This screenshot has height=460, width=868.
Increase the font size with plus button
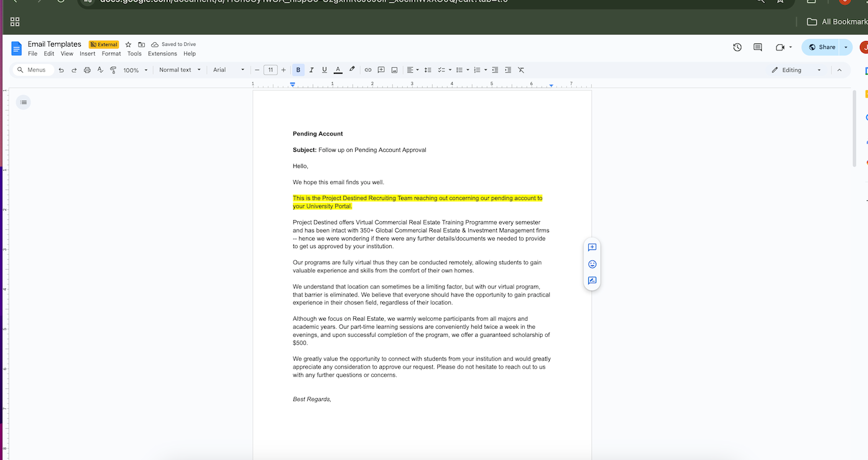[x=284, y=70]
